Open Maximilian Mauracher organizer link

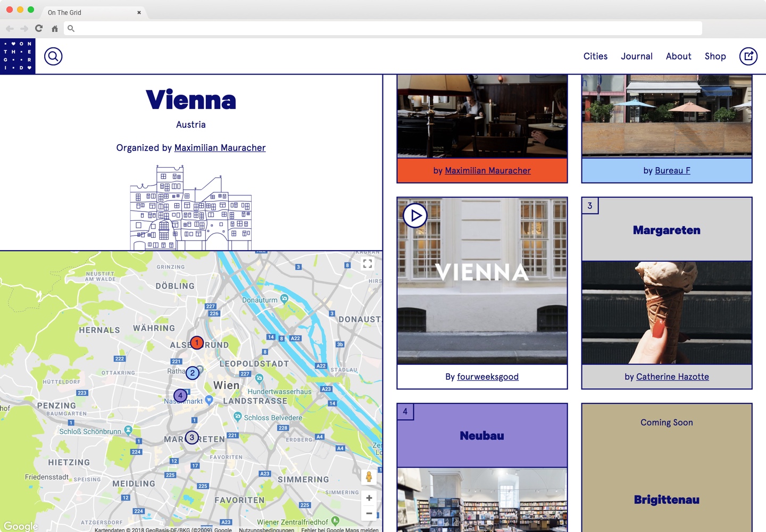click(x=220, y=148)
